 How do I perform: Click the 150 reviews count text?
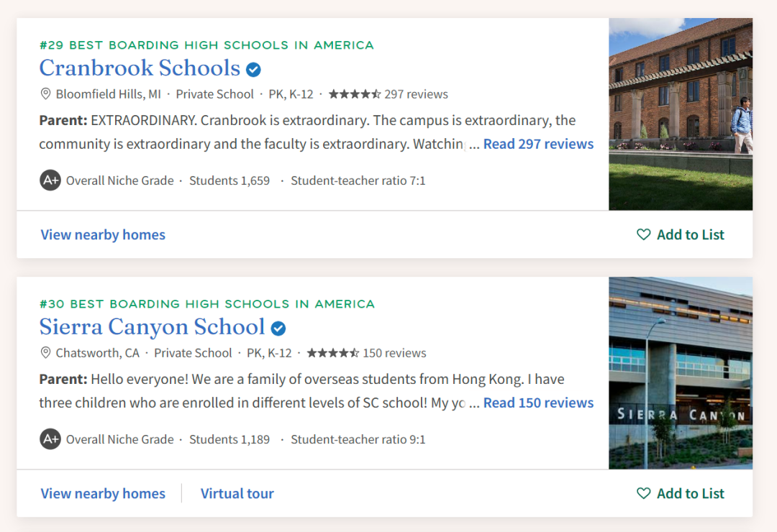coord(394,353)
